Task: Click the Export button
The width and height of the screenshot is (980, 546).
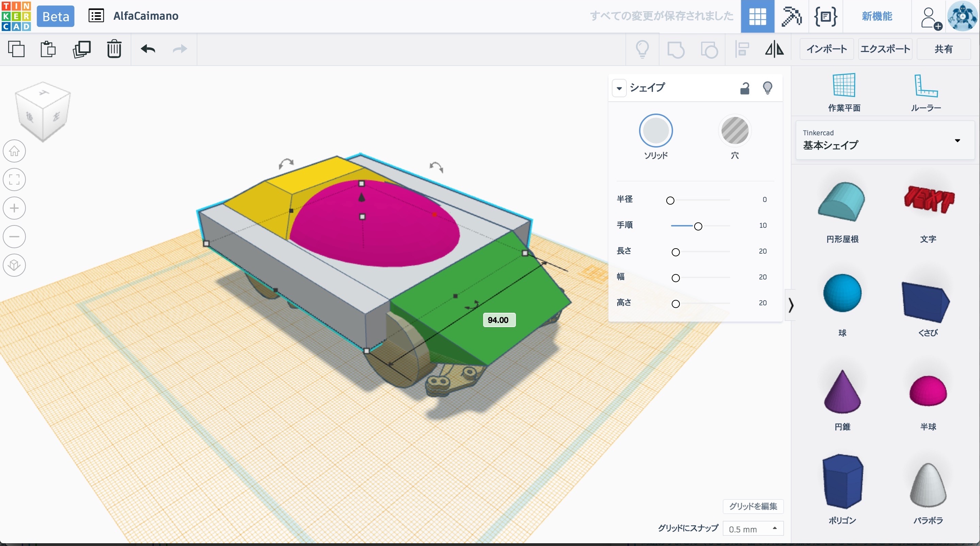Action: [x=885, y=49]
